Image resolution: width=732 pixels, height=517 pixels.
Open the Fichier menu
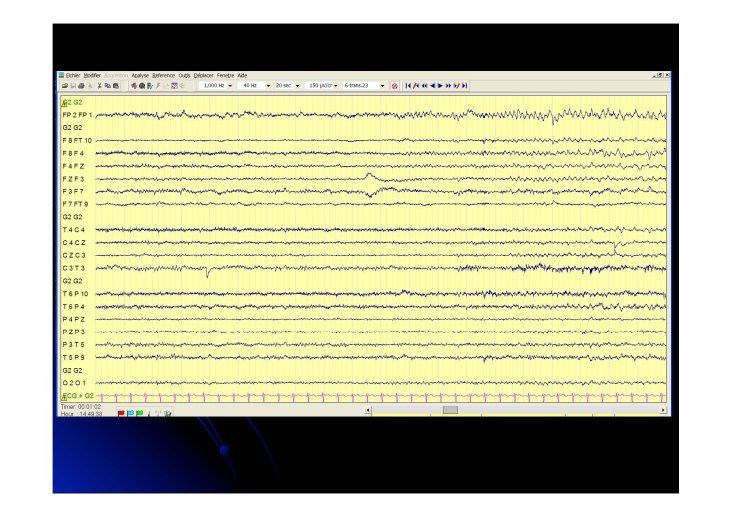[x=73, y=75]
